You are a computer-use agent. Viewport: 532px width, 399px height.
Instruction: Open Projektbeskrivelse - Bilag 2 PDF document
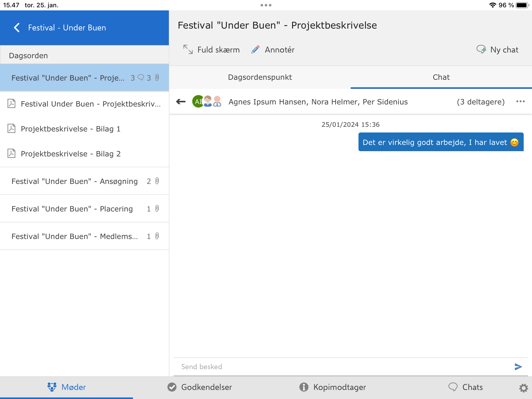(x=70, y=154)
